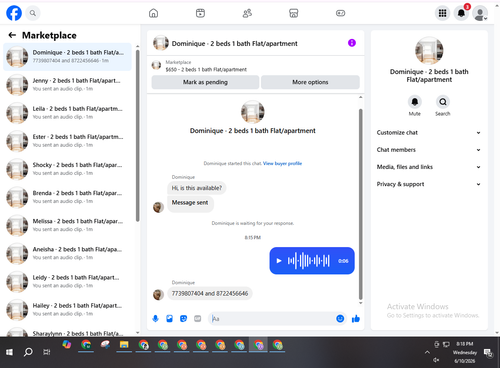Open Windows taskbar search

[28, 352]
